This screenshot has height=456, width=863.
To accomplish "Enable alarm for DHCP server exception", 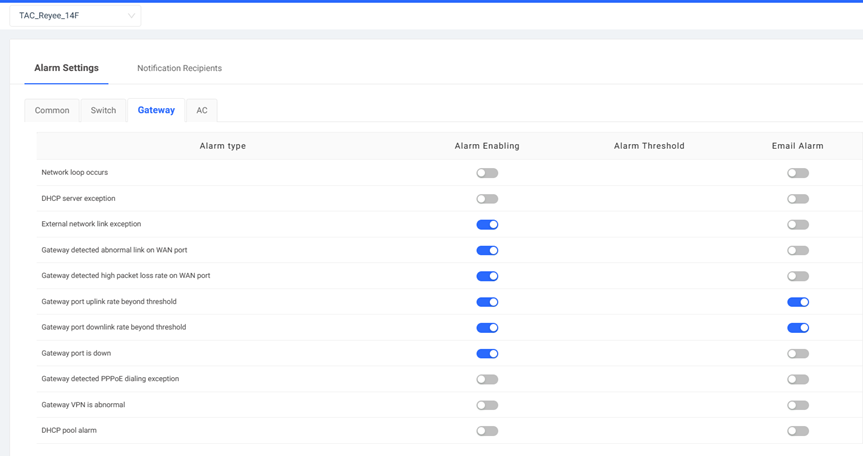I will point(487,199).
